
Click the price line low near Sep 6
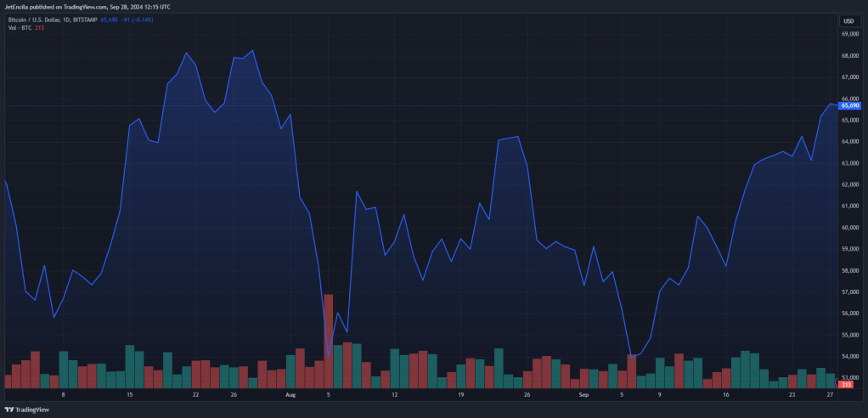(x=632, y=357)
